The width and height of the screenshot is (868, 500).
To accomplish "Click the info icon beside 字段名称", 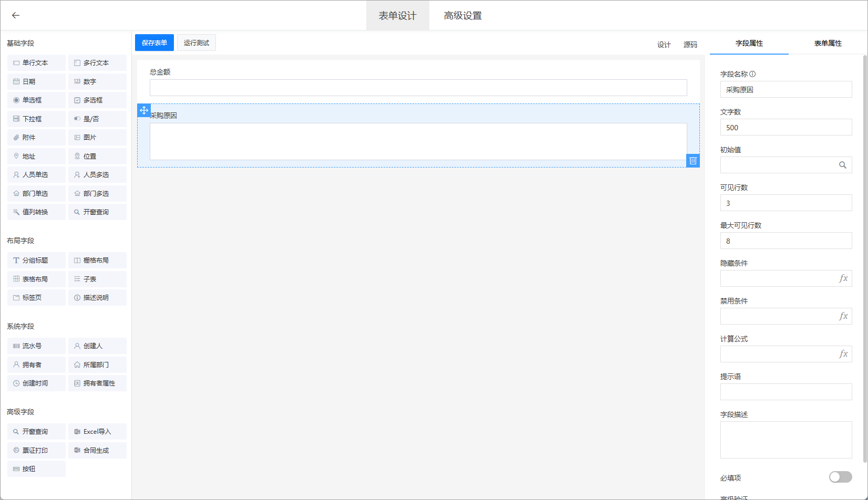I will tap(752, 74).
